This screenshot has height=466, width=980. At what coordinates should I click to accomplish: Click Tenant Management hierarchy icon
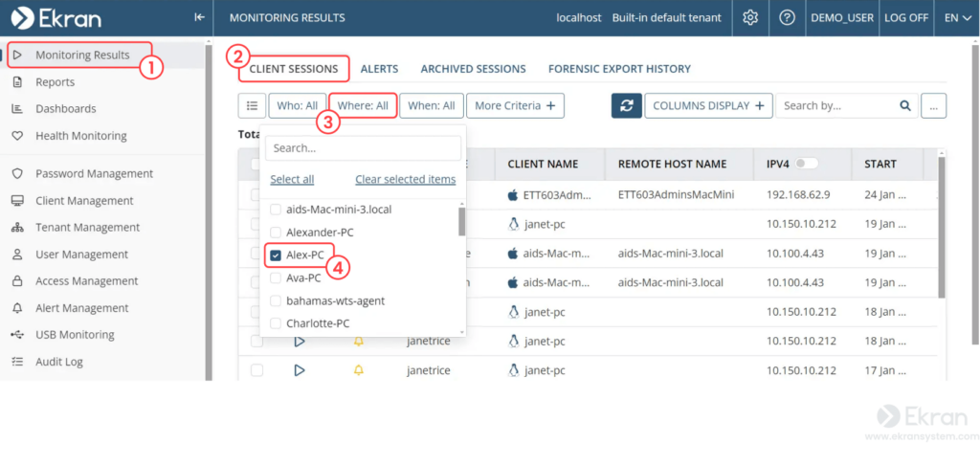(17, 228)
